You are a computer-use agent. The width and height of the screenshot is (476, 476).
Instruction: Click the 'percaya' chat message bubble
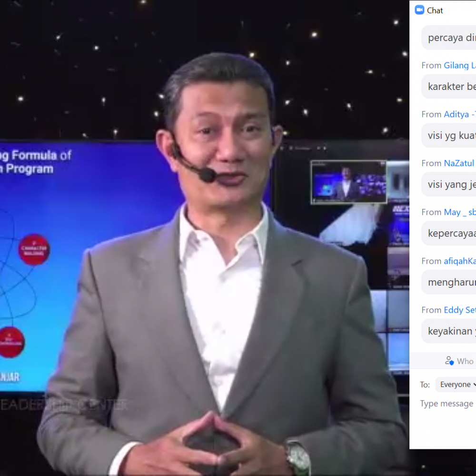tap(449, 38)
